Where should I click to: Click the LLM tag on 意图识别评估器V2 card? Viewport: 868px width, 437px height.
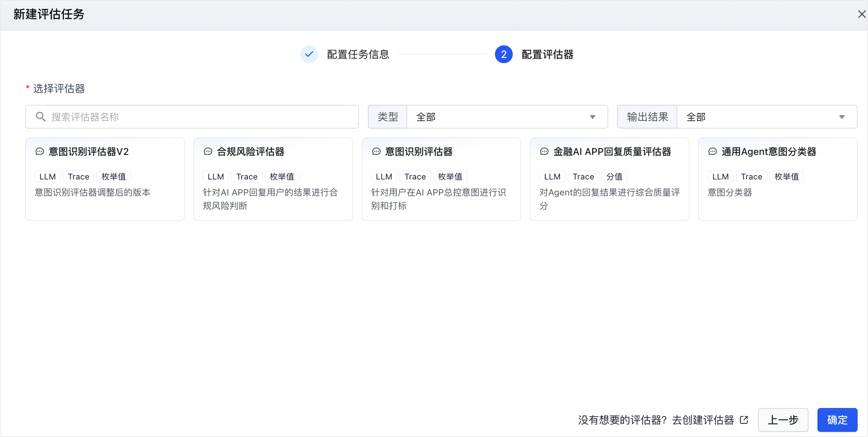tap(48, 177)
